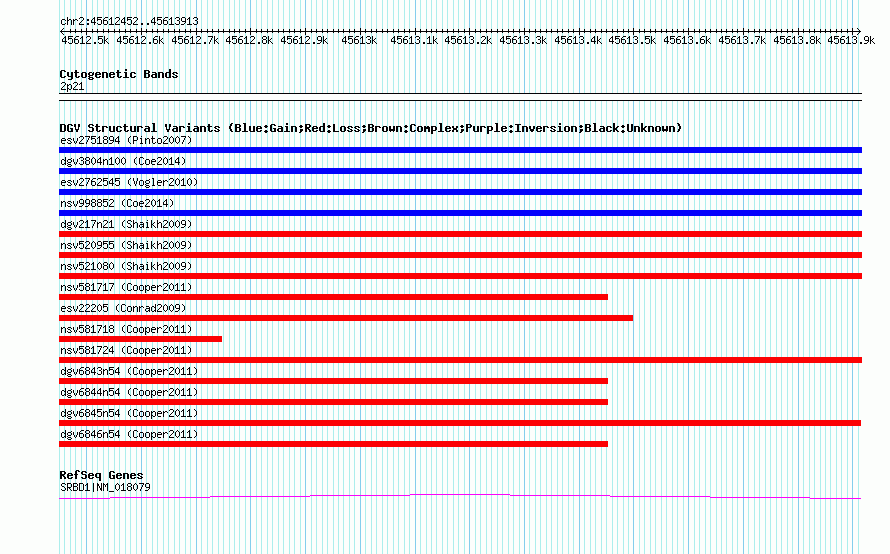Select the red loss bar for esv22205
The width and height of the screenshot is (890, 554).
(x=346, y=318)
